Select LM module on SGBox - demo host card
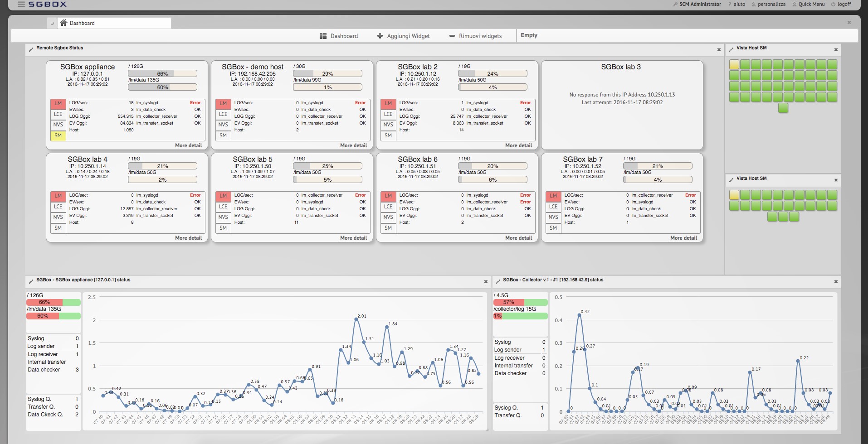The image size is (868, 444). (223, 104)
